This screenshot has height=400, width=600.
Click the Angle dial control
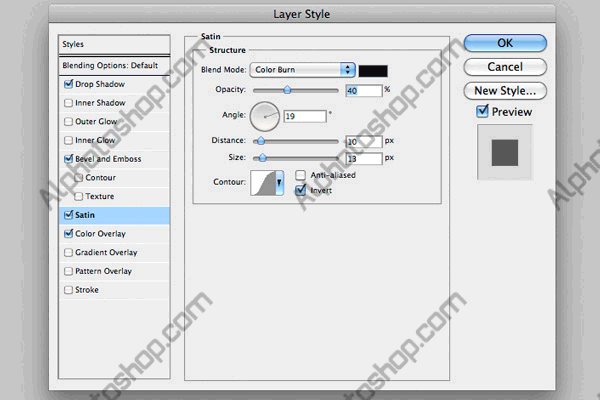pyautogui.click(x=264, y=116)
